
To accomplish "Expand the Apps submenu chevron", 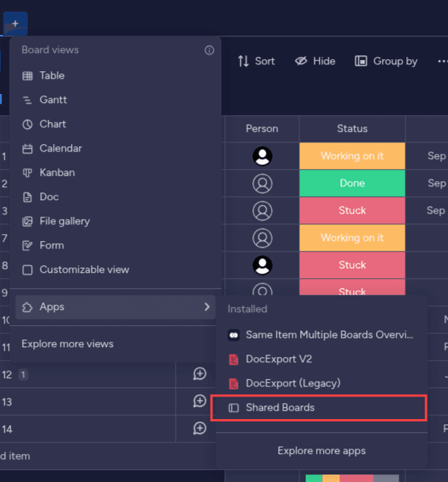I will (x=207, y=307).
